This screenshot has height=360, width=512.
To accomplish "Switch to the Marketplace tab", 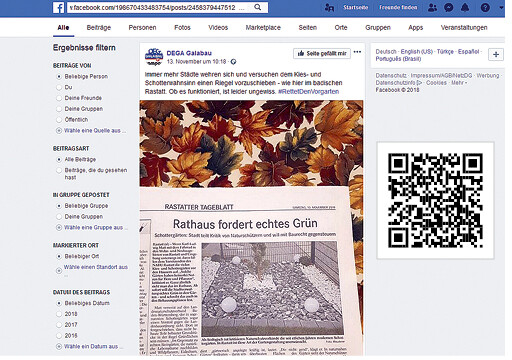I will pos(263,28).
